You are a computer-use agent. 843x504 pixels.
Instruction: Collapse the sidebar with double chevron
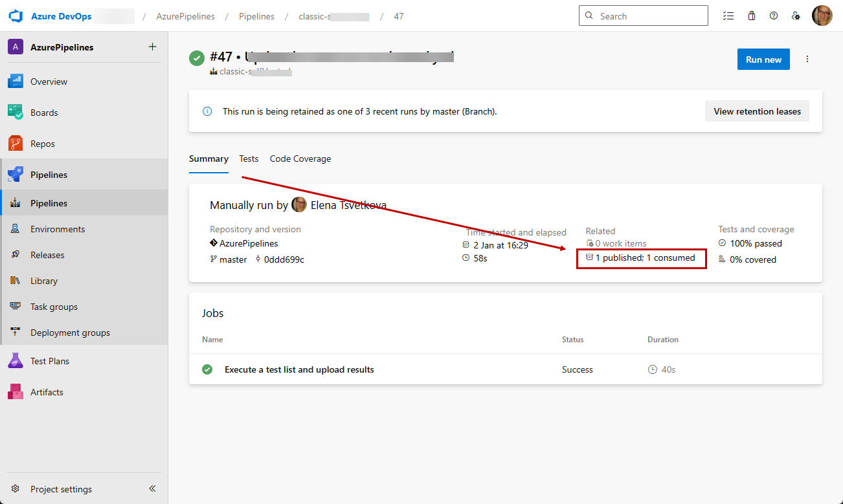click(152, 489)
